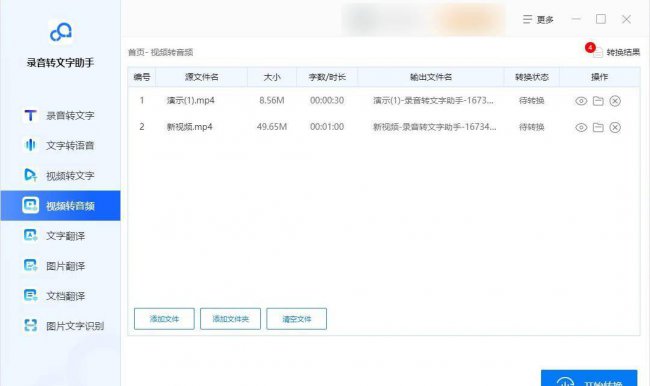Click the 图片文字识别 scan icon
This screenshot has height=386, width=650.
(x=30, y=326)
